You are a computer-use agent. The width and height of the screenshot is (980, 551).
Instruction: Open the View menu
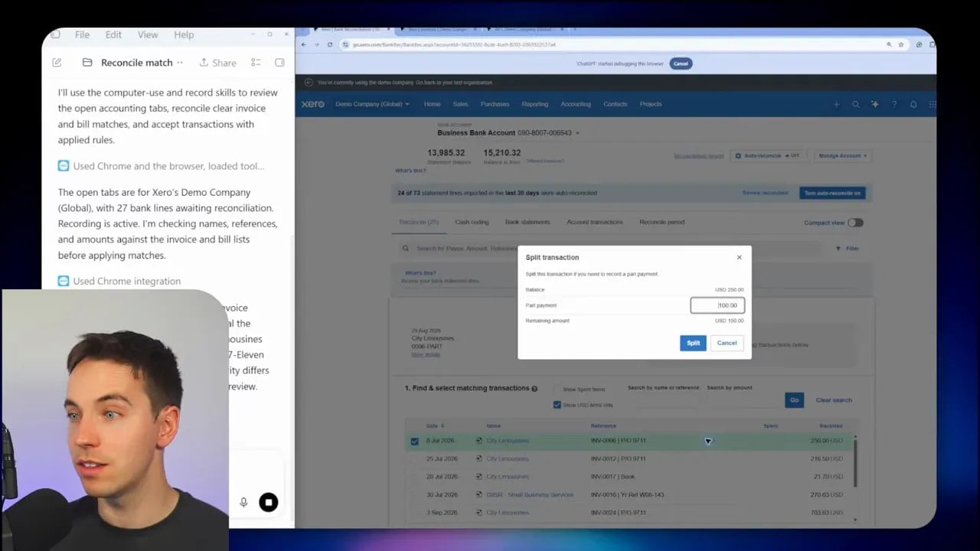[148, 34]
